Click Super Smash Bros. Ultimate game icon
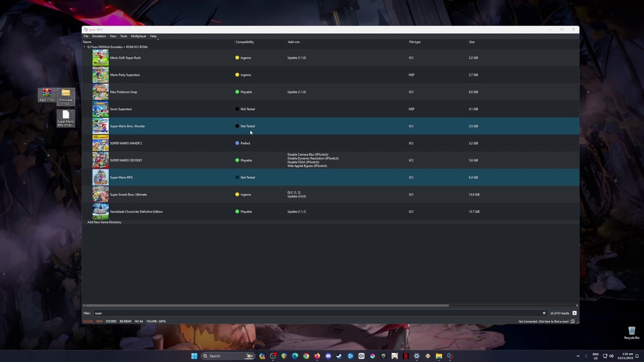The height and width of the screenshot is (362, 644). click(100, 195)
